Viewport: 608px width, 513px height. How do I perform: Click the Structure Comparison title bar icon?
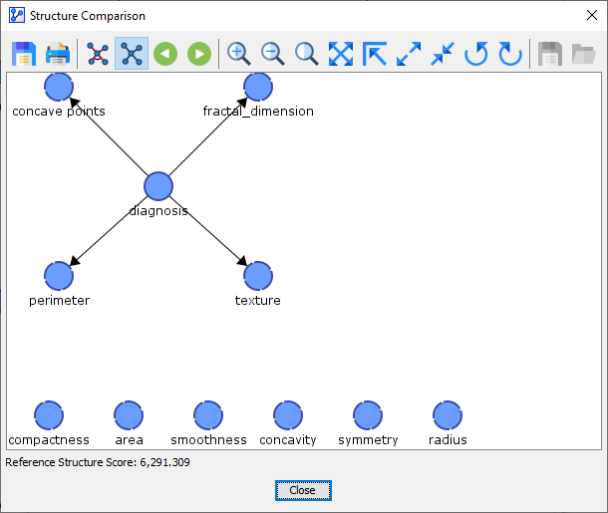[x=17, y=16]
